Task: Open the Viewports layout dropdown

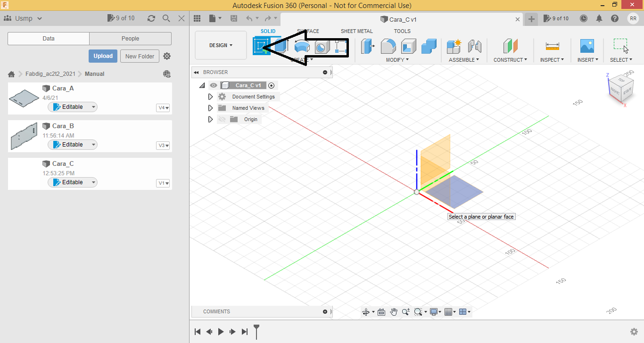Action: pyautogui.click(x=465, y=312)
